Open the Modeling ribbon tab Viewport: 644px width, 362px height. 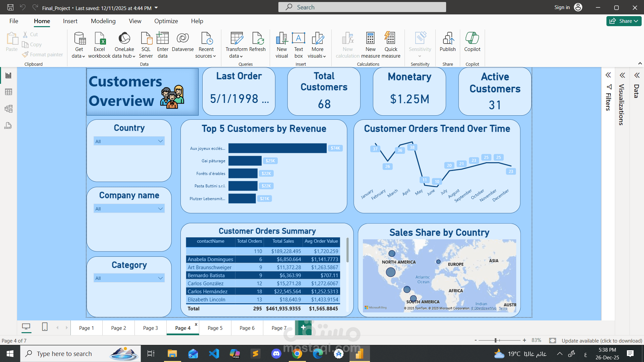click(103, 21)
